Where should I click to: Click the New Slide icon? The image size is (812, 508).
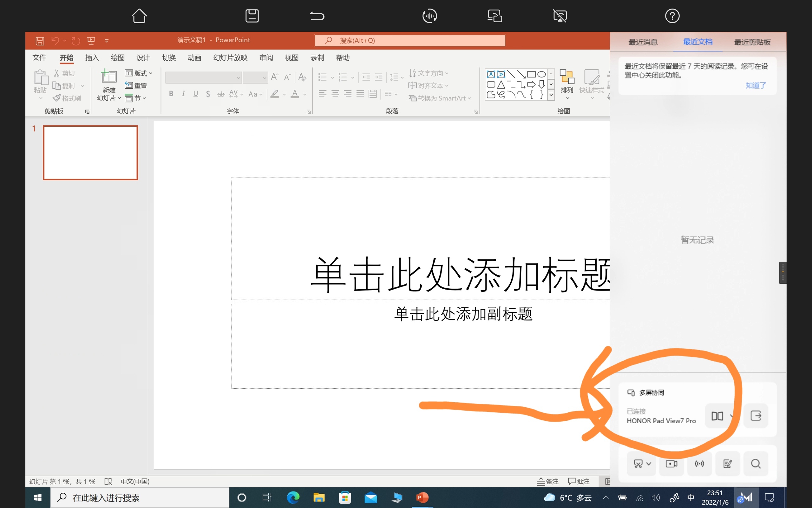point(109,76)
